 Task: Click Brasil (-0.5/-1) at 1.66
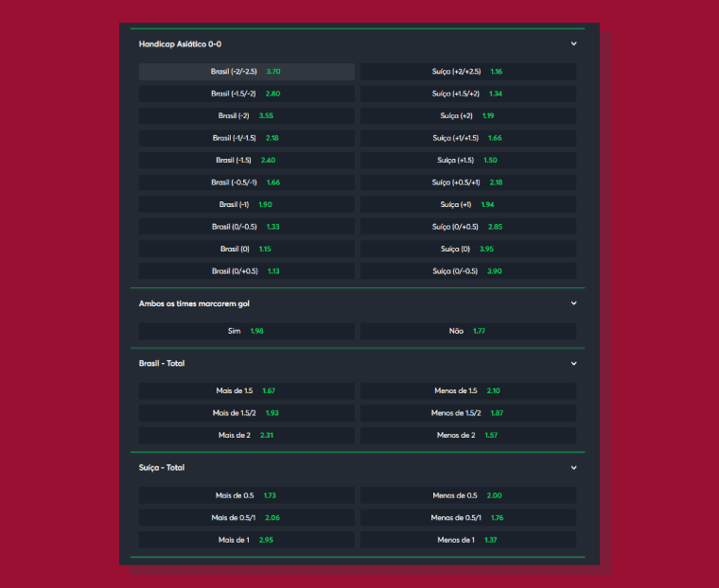click(x=247, y=182)
